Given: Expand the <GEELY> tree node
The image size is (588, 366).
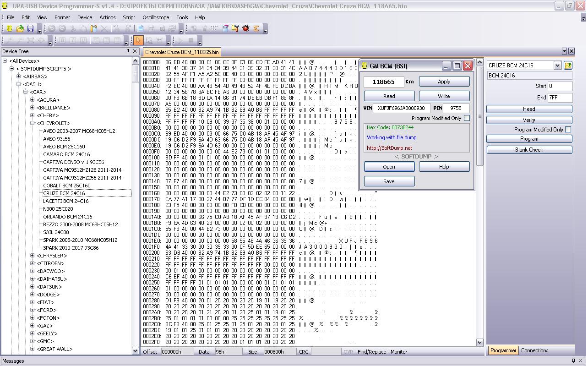Looking at the screenshot, I should (x=33, y=333).
